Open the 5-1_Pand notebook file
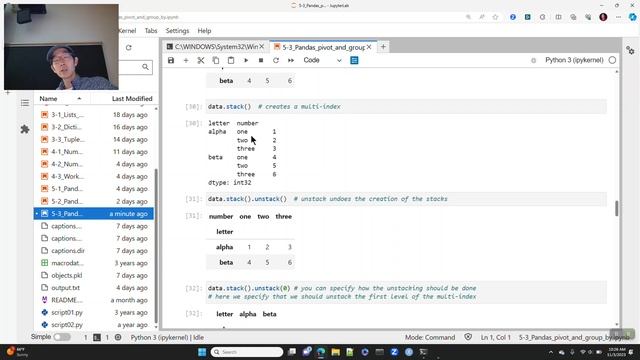Image resolution: width=640 pixels, height=360 pixels. 94,189
